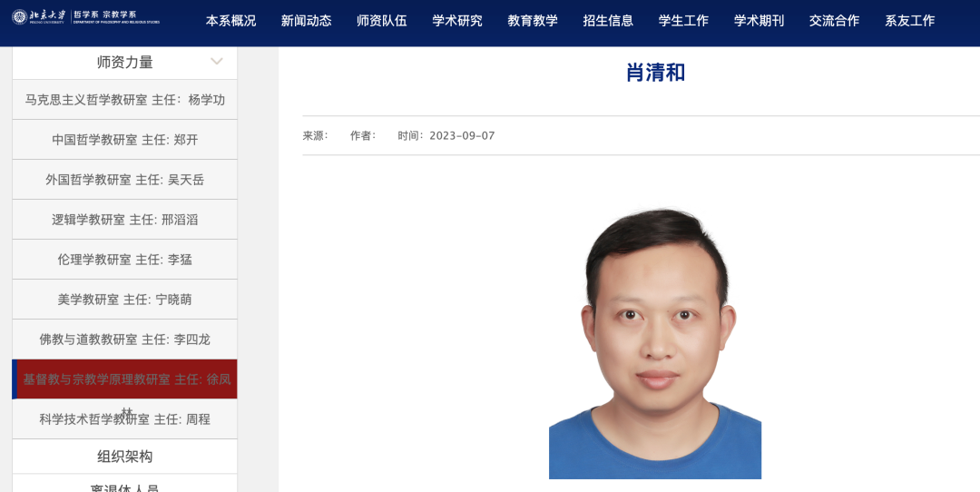Image resolution: width=980 pixels, height=492 pixels.
Task: Click the Peking University logo
Action: point(85,17)
